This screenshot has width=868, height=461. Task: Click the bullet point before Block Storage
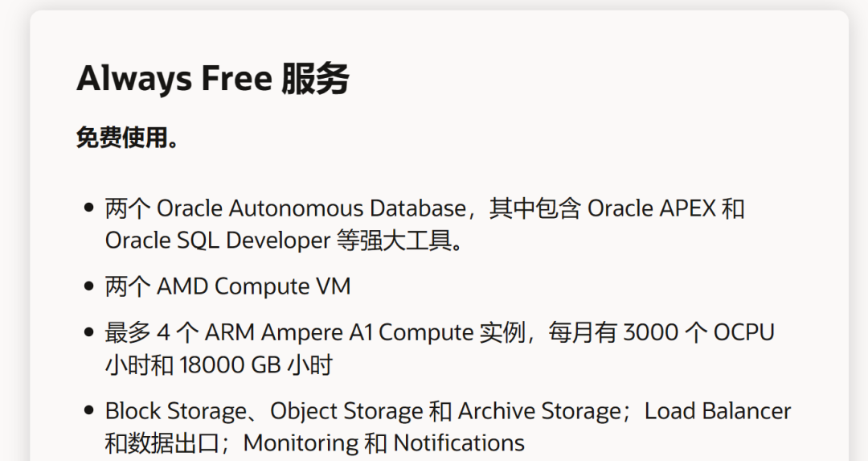[x=88, y=410]
